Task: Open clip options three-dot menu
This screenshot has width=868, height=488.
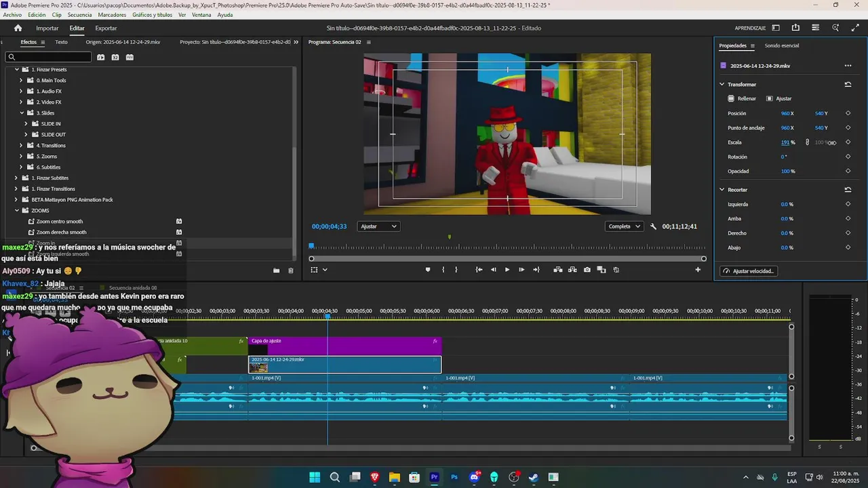Action: tap(848, 66)
